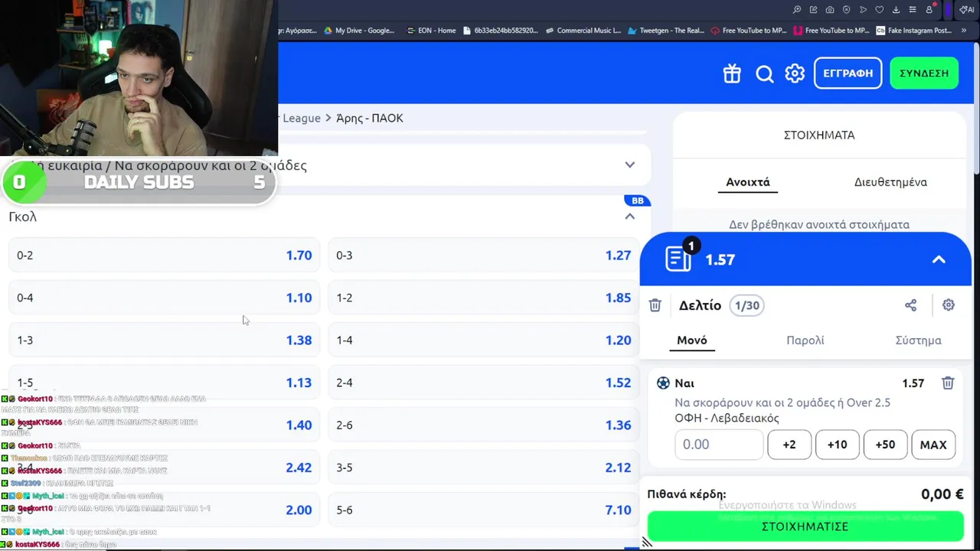Add +10 to the stake
Screen dimensions: 980x551
click(837, 445)
